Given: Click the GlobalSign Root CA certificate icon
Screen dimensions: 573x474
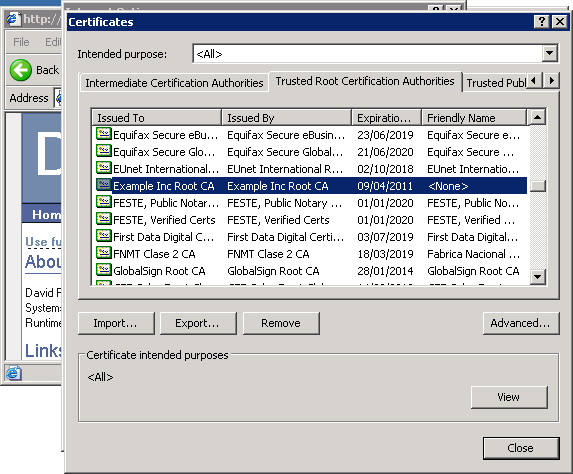Looking at the screenshot, I should click(x=104, y=270).
